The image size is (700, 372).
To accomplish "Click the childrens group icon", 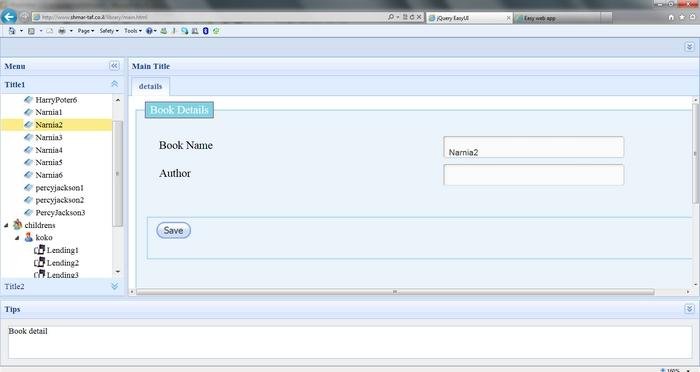I will point(17,224).
